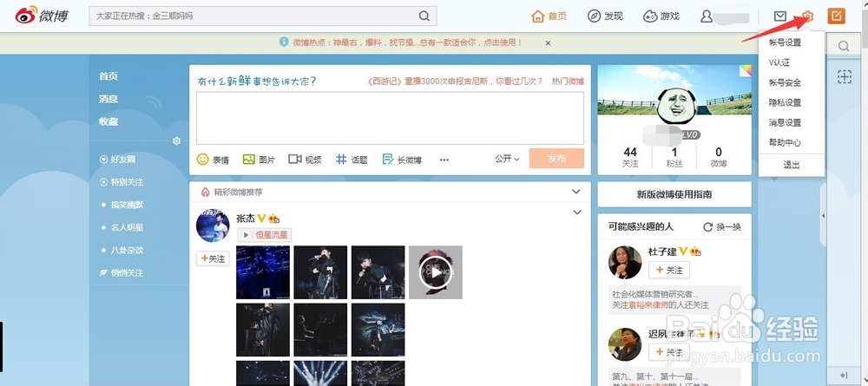Expand the 张杰 post options chevron
Screen dimensions: 868x386
(577, 213)
